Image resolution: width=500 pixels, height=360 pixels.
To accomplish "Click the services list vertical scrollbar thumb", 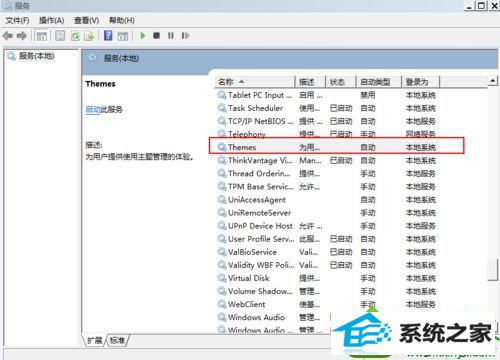I will [x=493, y=269].
